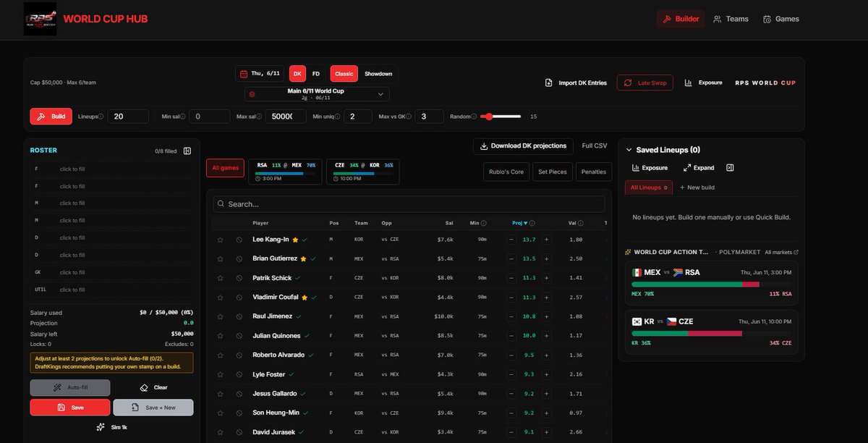Expand the saved lineups view
The height and width of the screenshot is (443, 868).
pos(699,168)
